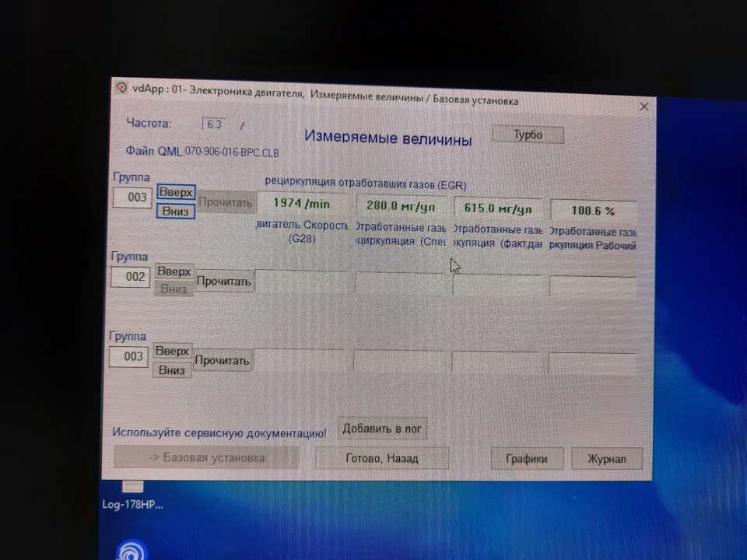Click 'Используйте сервисную документацию!' text
Screen dimensions: 747x560
pyautogui.click(x=219, y=433)
